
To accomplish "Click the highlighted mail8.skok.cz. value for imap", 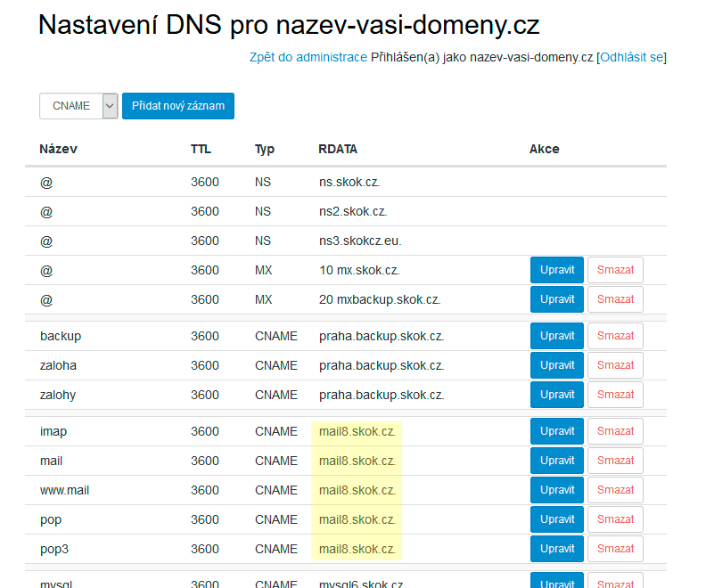I will pyautogui.click(x=357, y=431).
